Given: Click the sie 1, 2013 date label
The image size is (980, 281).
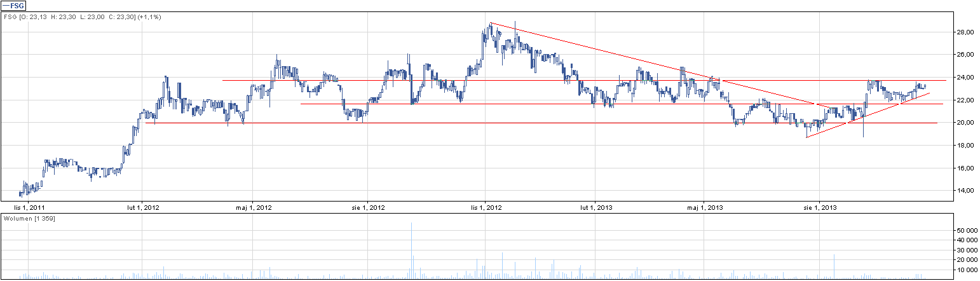Looking at the screenshot, I should coord(820,207).
